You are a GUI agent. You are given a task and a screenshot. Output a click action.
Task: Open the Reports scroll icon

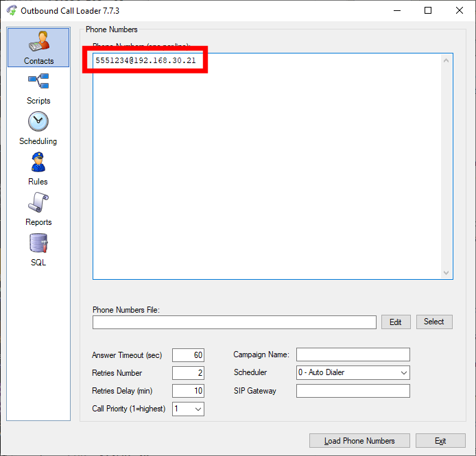tap(38, 204)
